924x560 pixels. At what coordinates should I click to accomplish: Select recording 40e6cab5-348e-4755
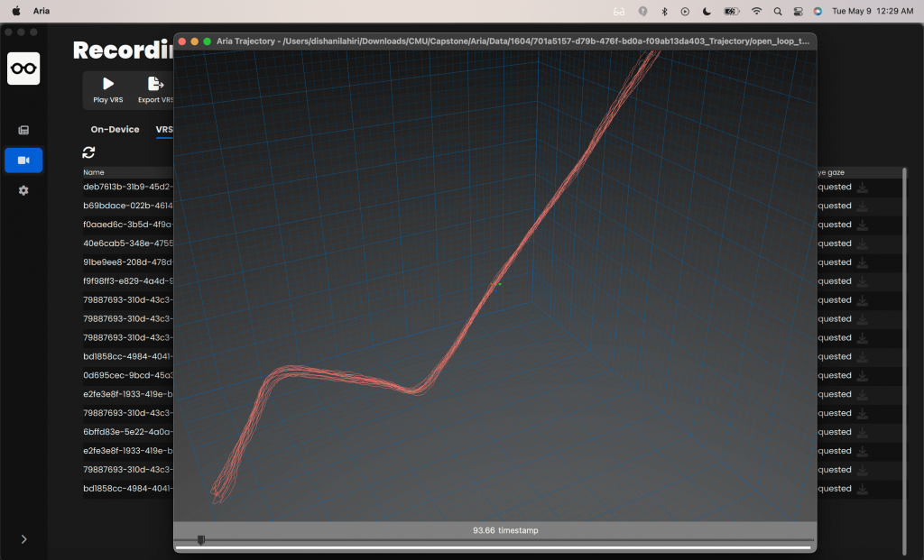(128, 243)
